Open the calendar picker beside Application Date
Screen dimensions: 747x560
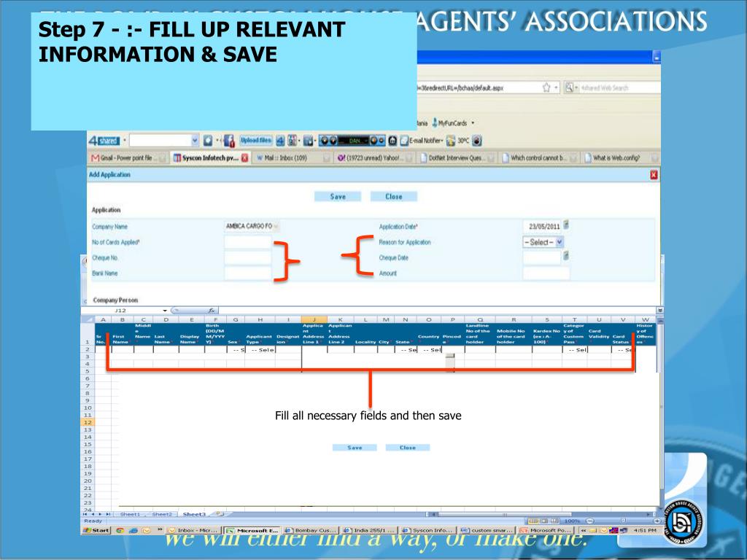[566, 225]
